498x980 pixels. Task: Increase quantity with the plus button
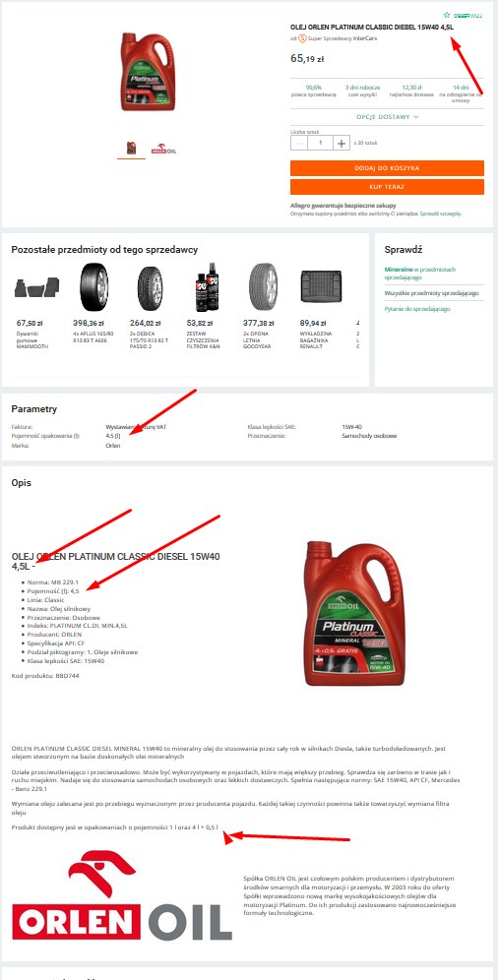click(342, 143)
